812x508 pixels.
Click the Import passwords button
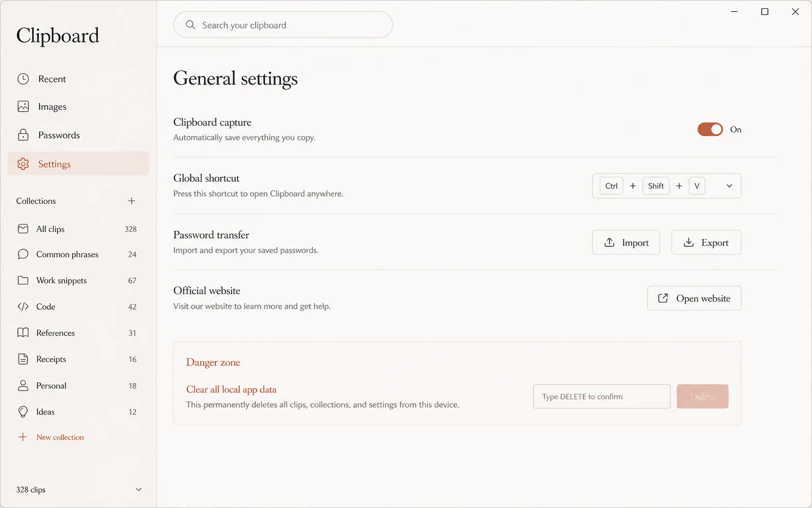coord(626,242)
